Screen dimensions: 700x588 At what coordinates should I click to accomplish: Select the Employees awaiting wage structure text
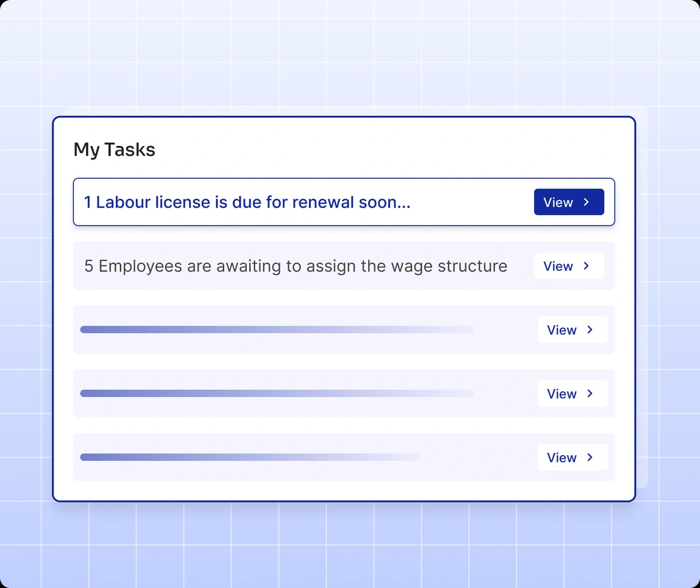click(x=295, y=266)
